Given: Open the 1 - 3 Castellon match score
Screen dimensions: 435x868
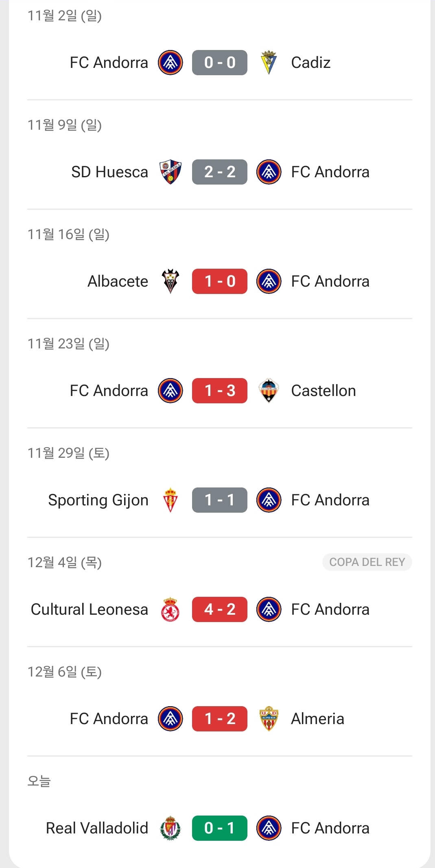Looking at the screenshot, I should click(x=220, y=391).
